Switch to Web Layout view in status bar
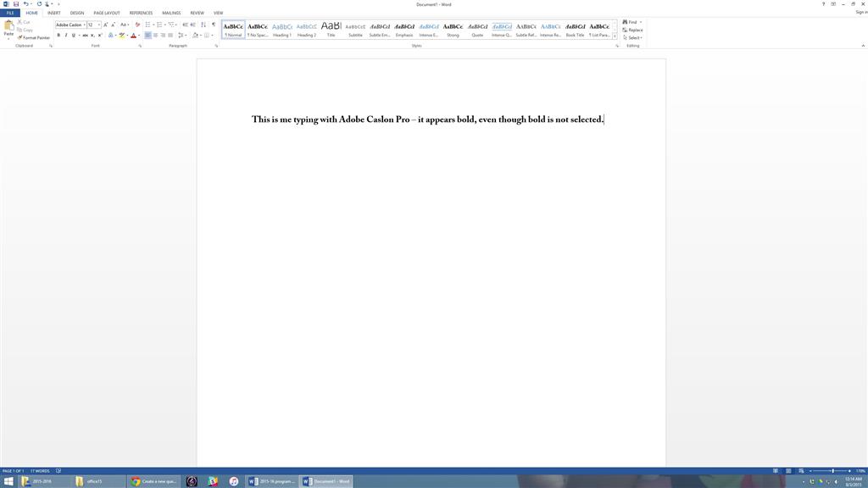Viewport: 868px width, 488px height. coord(801,471)
